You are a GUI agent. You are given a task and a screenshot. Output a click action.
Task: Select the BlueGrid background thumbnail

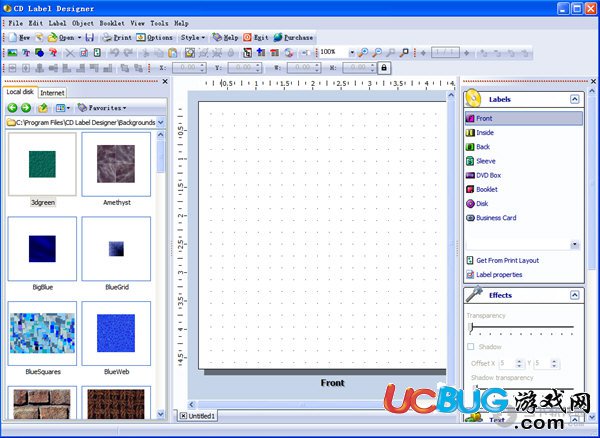coord(116,249)
